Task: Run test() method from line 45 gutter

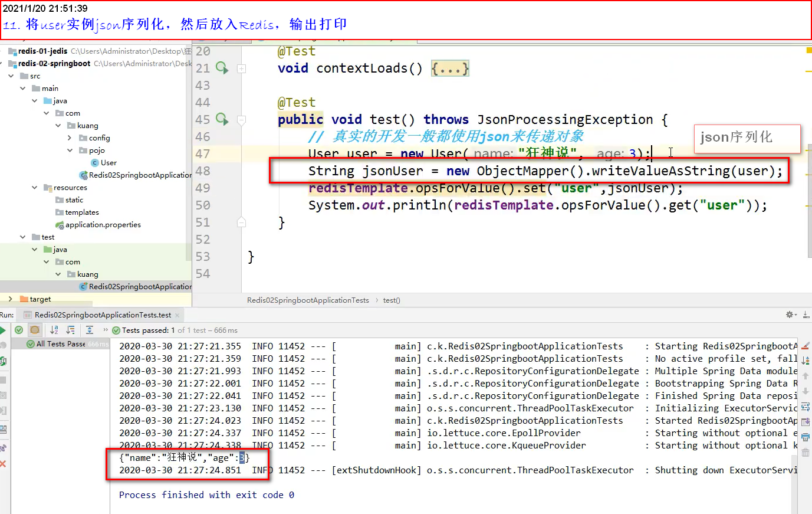Action: point(222,119)
